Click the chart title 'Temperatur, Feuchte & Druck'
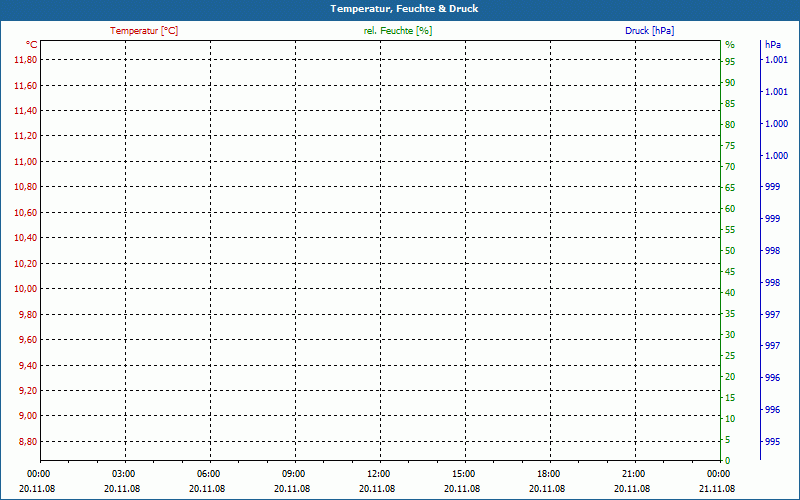 404,9
